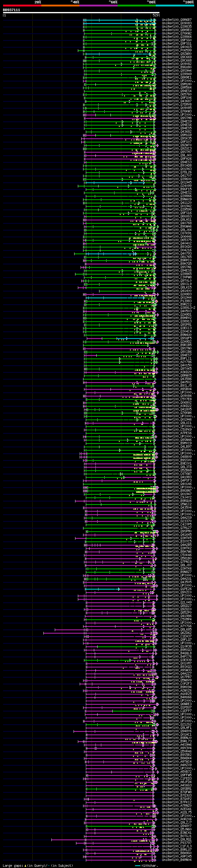Click the BB937111 query name label
Viewport: 197px width, 868px height.
[11, 10]
